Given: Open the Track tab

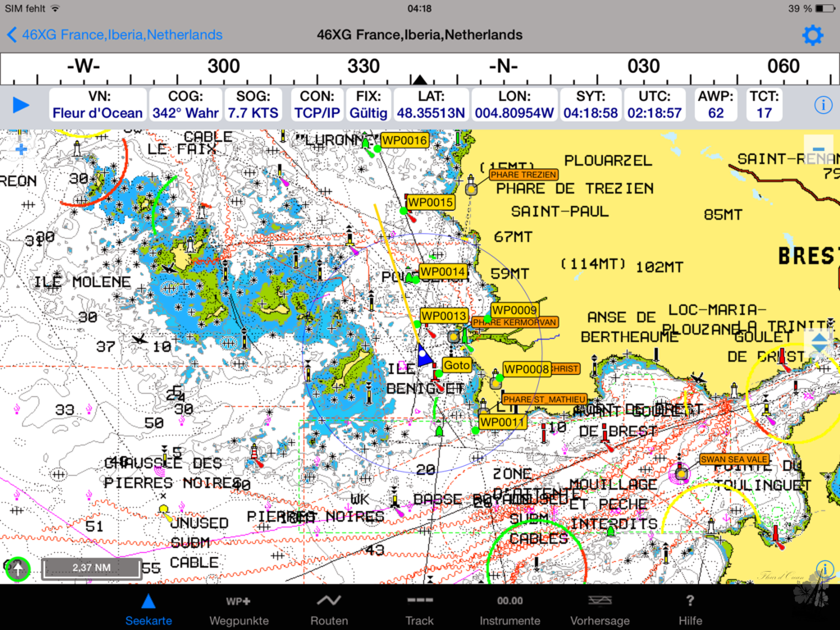Looking at the screenshot, I should tap(419, 609).
